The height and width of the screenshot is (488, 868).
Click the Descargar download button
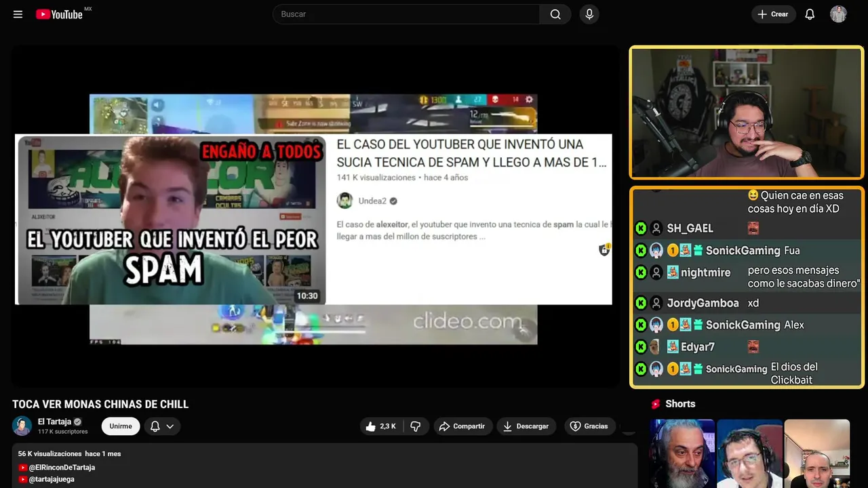tap(526, 426)
